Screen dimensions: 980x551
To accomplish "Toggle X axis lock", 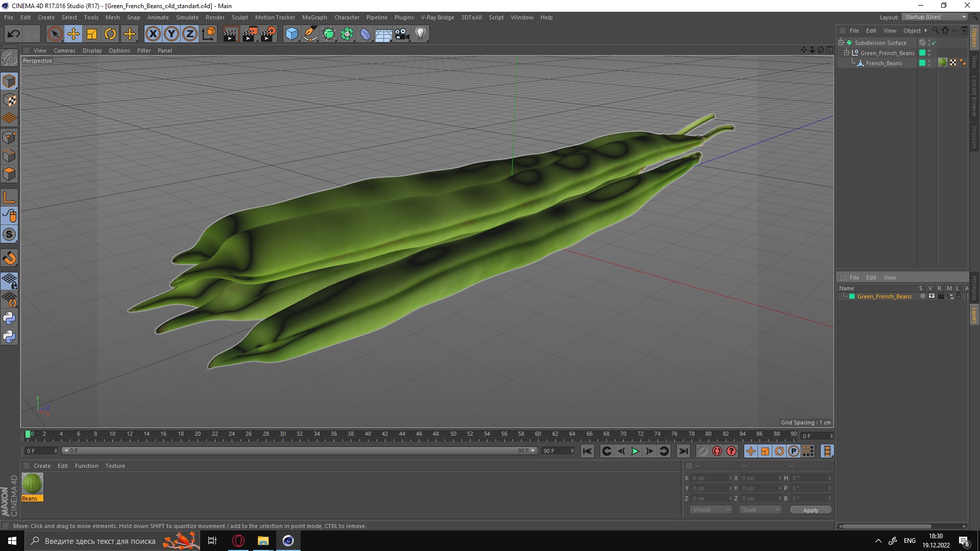I will coord(153,34).
